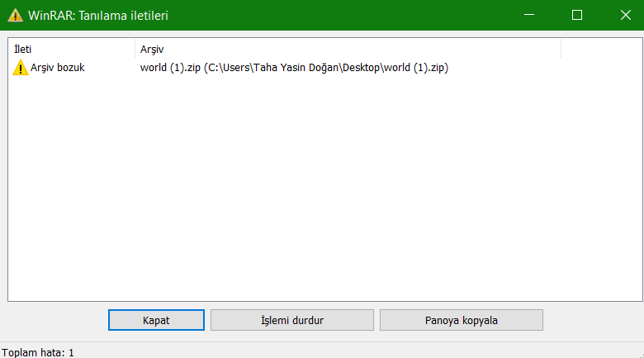Image resolution: width=644 pixels, height=358 pixels.
Task: Minimize the WinRAR diagnostic window
Action: point(529,15)
